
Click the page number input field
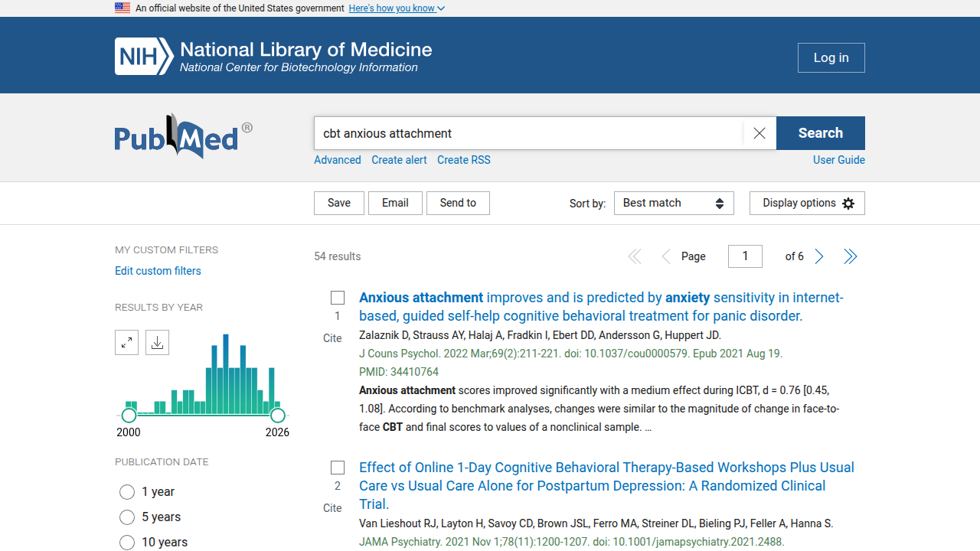[745, 256]
